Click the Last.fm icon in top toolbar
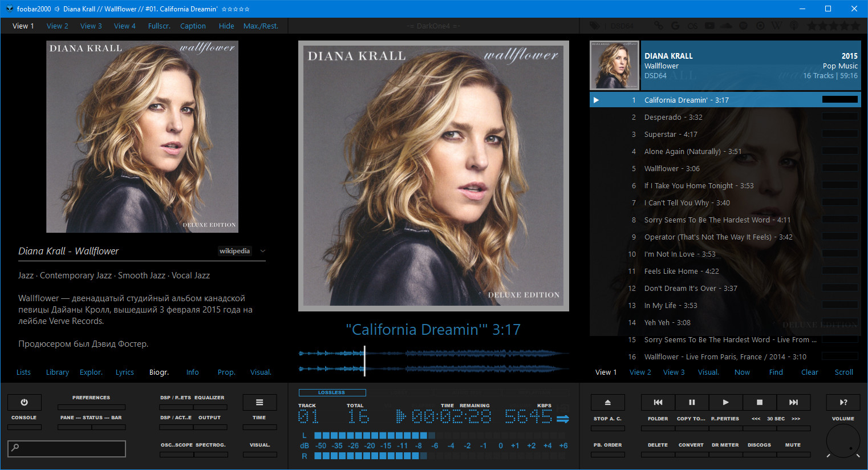 (x=692, y=26)
